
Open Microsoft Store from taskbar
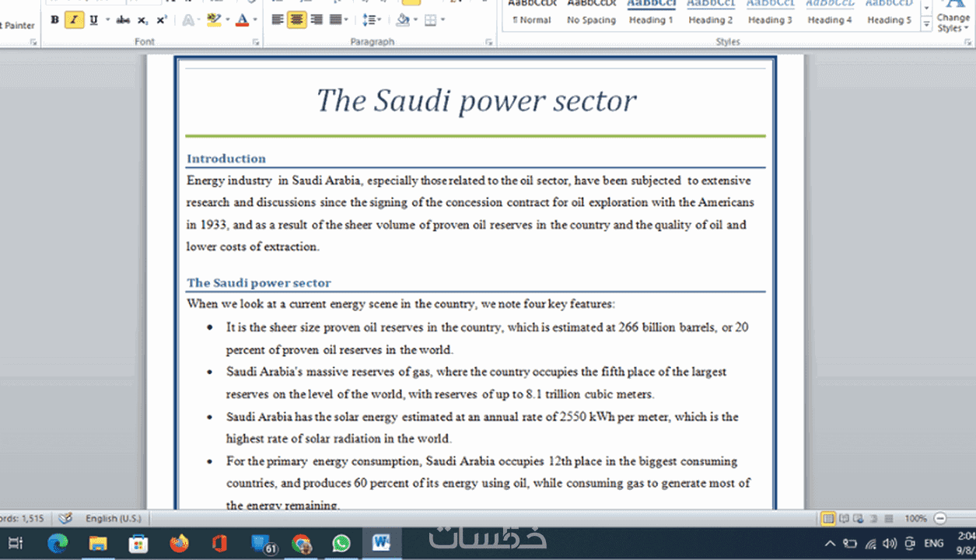coord(138,543)
